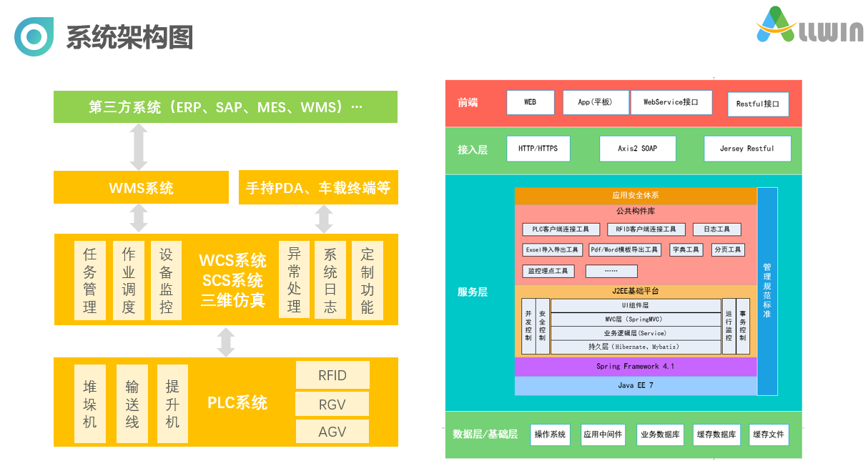Image resolution: width=868 pixels, height=471 pixels.
Task: Select the 日志工具 box
Action: pos(716,229)
